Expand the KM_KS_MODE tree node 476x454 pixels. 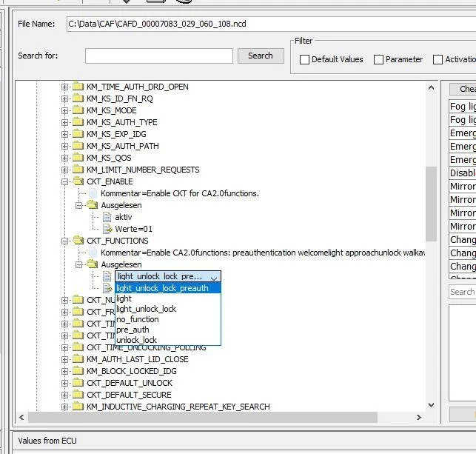pyautogui.click(x=64, y=111)
